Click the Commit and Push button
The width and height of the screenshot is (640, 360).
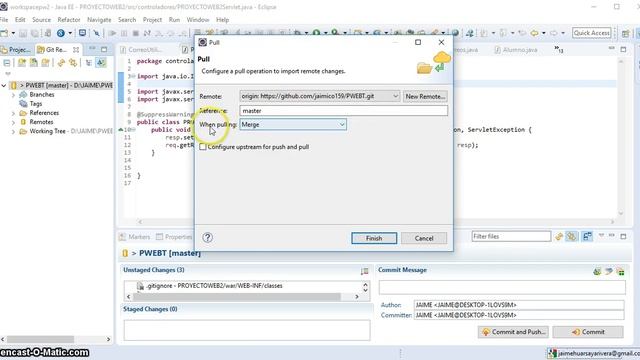click(x=513, y=332)
